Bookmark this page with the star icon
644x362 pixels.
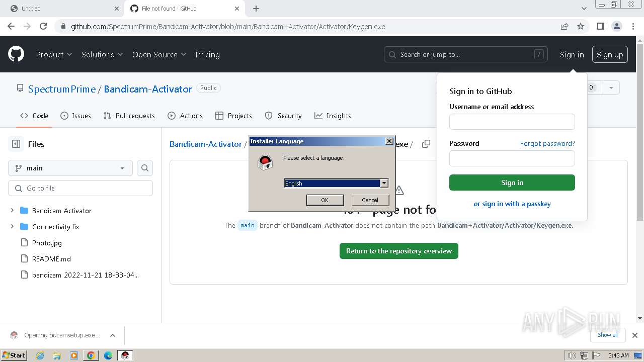click(581, 26)
